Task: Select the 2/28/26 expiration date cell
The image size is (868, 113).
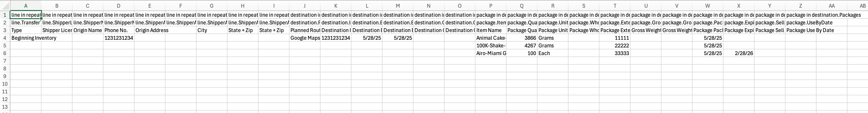Action: click(x=739, y=53)
